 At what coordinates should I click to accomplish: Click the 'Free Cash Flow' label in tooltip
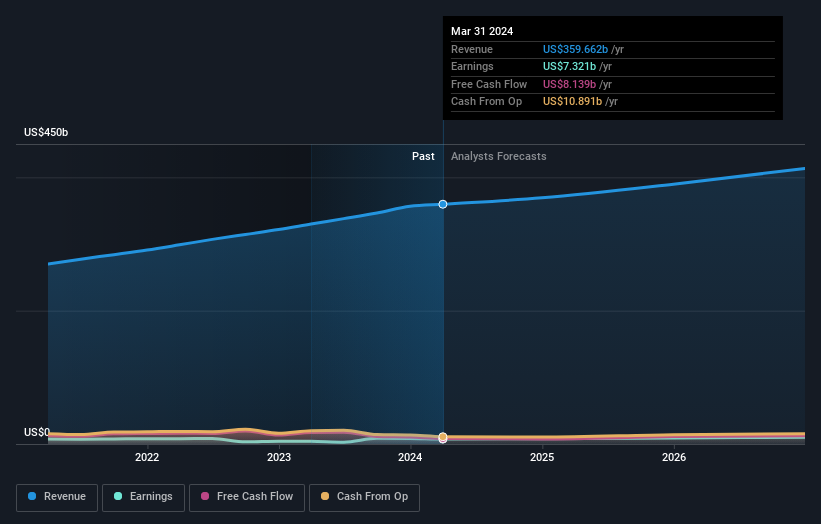tap(489, 84)
